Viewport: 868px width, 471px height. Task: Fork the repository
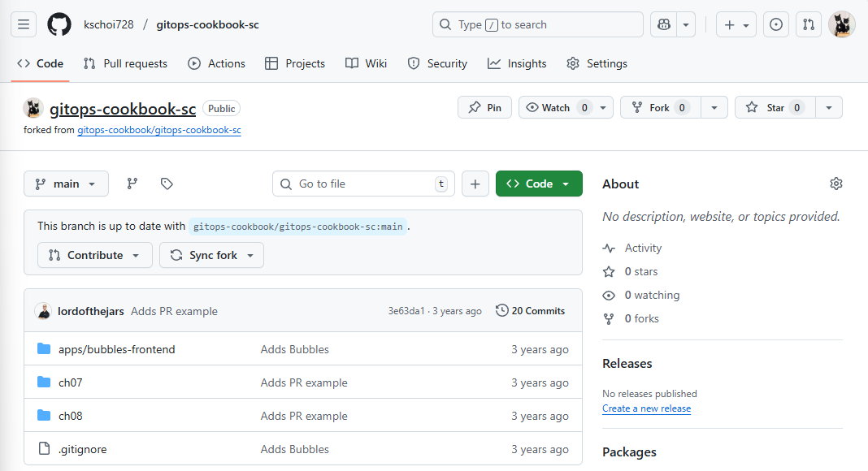coord(661,107)
